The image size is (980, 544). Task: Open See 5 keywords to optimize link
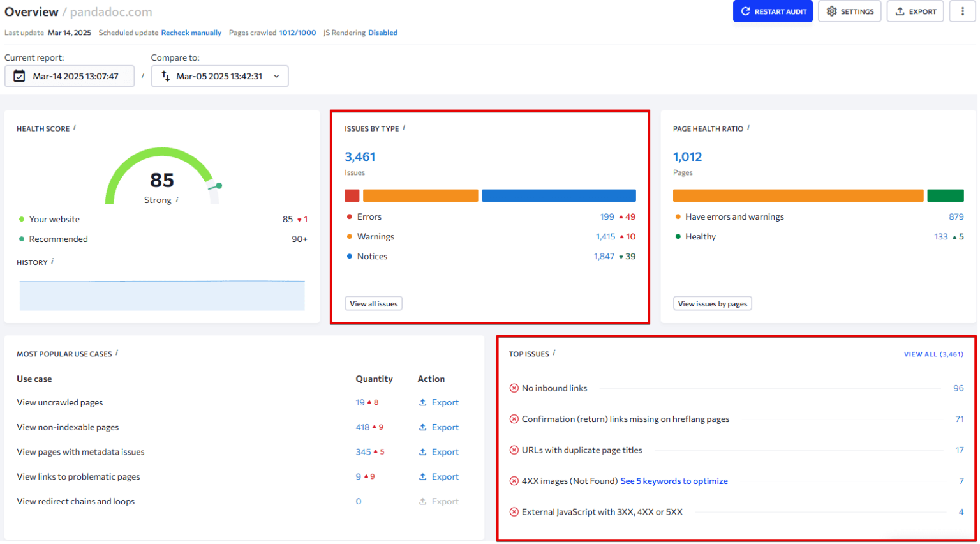(x=674, y=481)
